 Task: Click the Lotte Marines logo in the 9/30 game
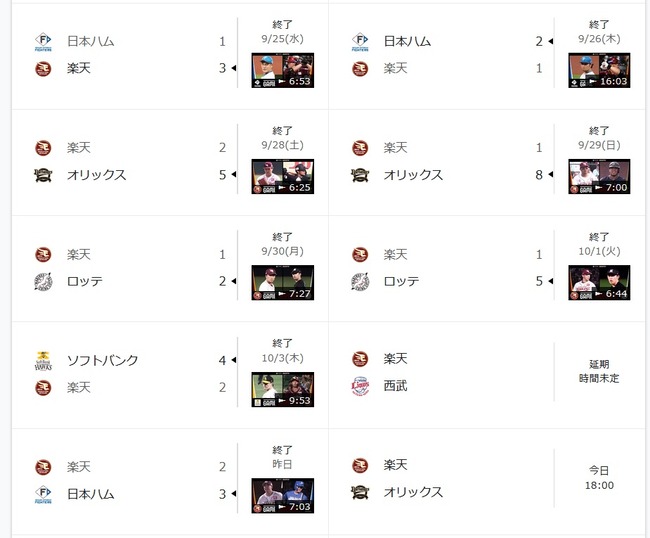click(x=42, y=281)
